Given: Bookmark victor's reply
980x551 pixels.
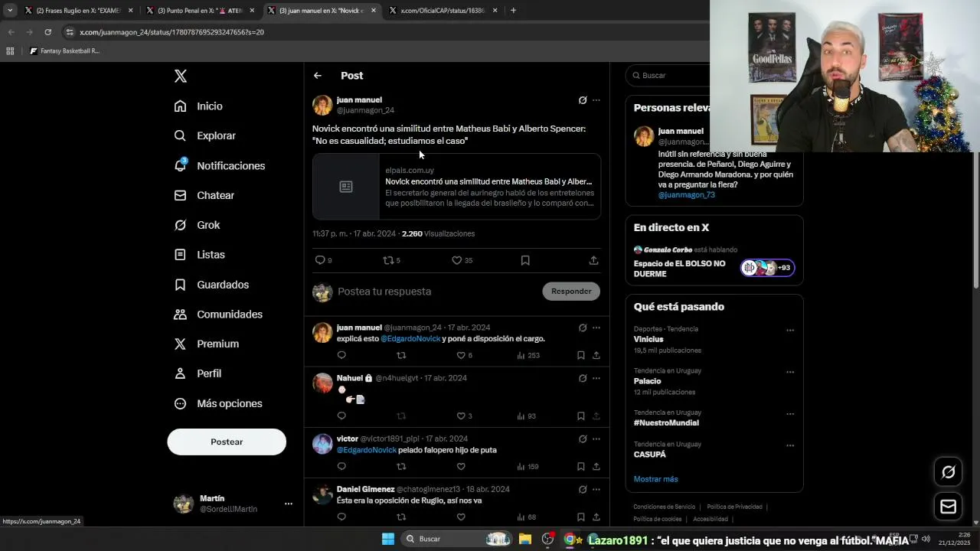Looking at the screenshot, I should [x=581, y=467].
